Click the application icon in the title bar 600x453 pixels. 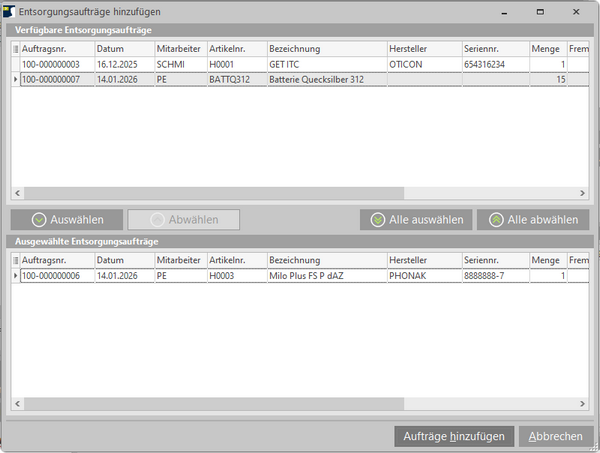click(12, 11)
